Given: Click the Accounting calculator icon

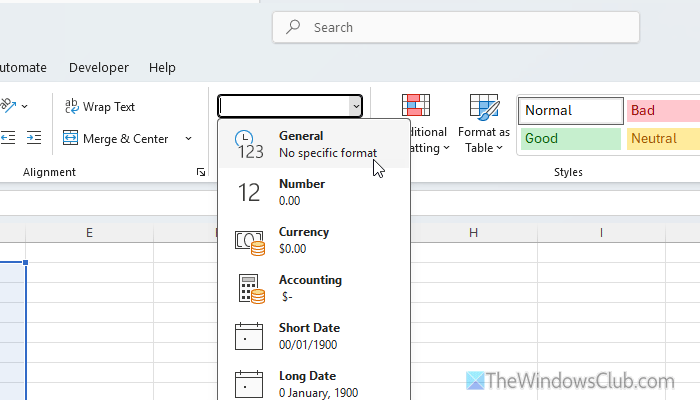Looking at the screenshot, I should coord(251,289).
